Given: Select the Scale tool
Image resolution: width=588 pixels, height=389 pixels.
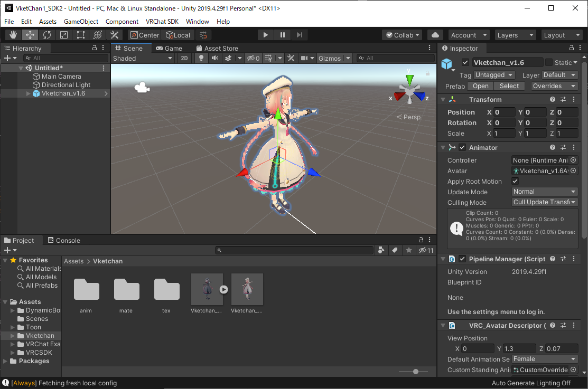Looking at the screenshot, I should pyautogui.click(x=64, y=35).
